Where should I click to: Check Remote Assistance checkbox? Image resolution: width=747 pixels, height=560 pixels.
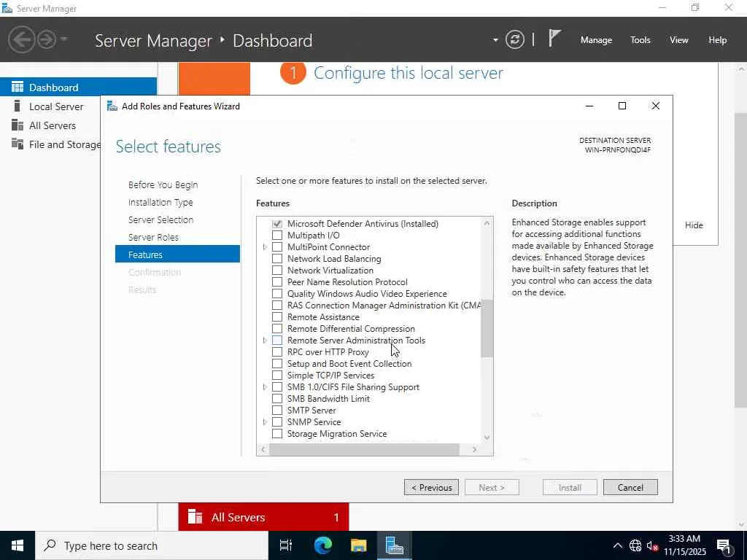(276, 317)
